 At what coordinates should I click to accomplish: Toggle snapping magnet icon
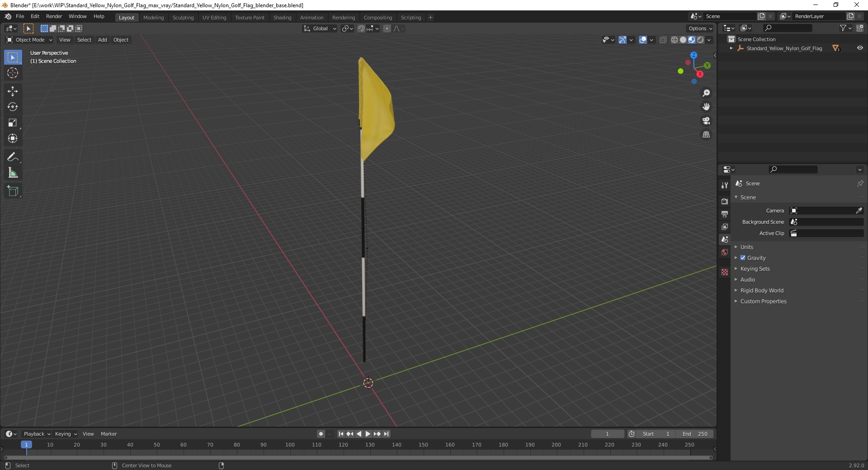(361, 28)
